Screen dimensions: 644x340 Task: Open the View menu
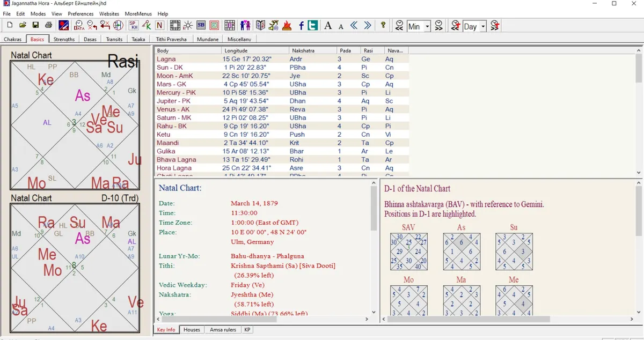point(57,13)
